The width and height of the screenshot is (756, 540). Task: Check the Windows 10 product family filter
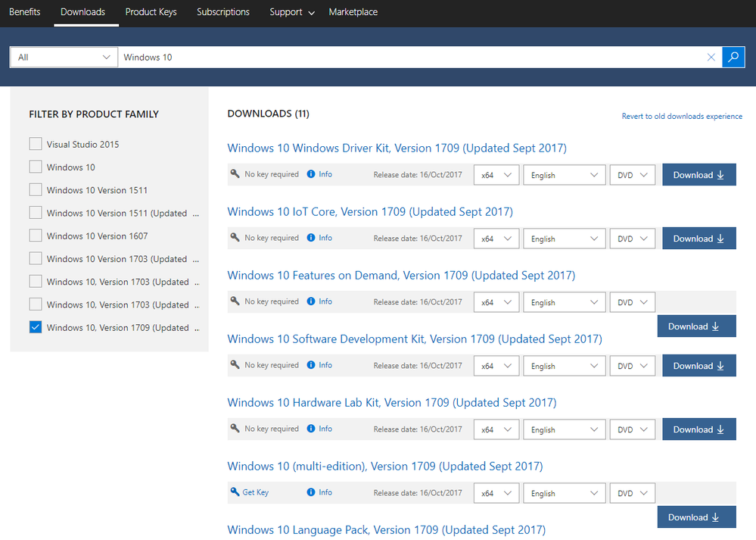pyautogui.click(x=36, y=167)
